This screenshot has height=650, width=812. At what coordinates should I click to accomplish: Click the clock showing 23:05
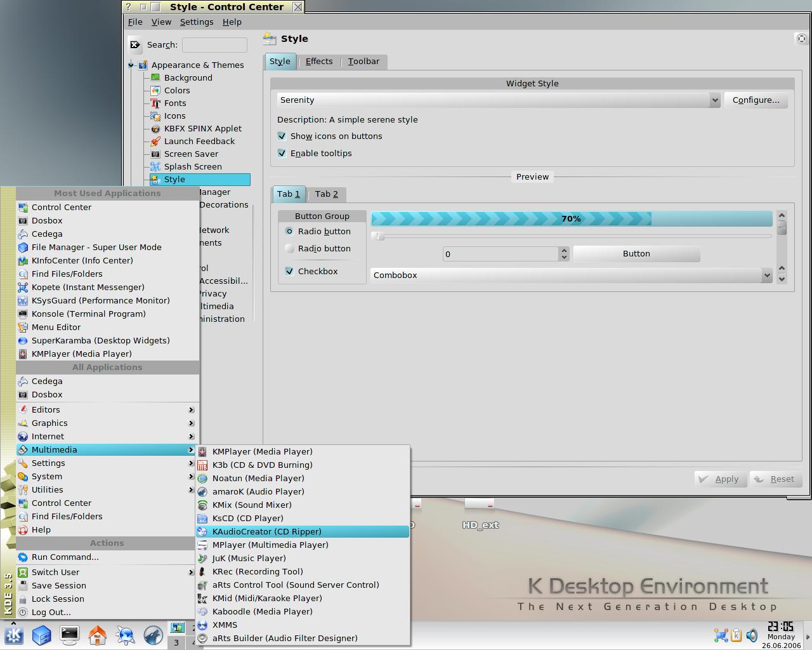click(781, 627)
